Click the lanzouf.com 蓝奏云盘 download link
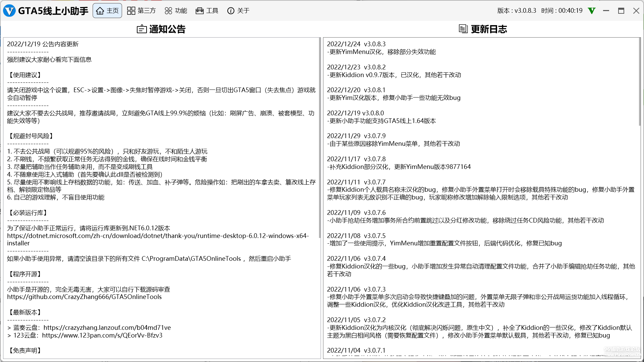Viewport: 644px width, 362px height. point(107,327)
